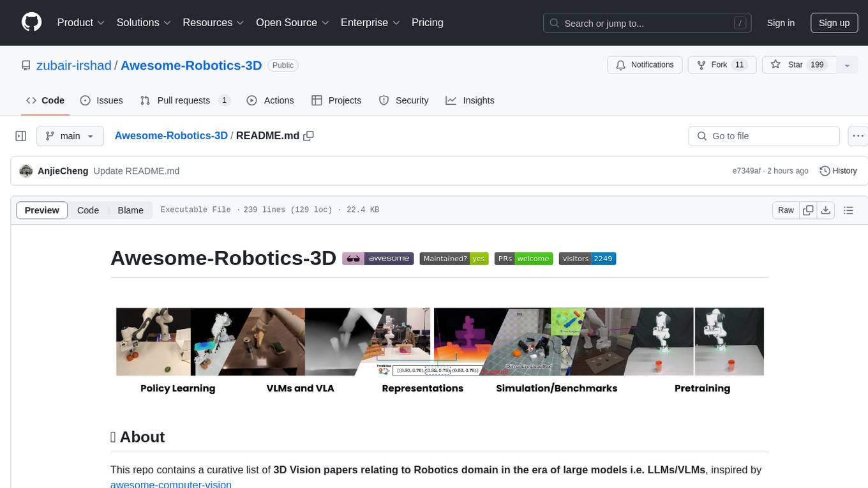Expand the Enterprise menu

pos(370,22)
